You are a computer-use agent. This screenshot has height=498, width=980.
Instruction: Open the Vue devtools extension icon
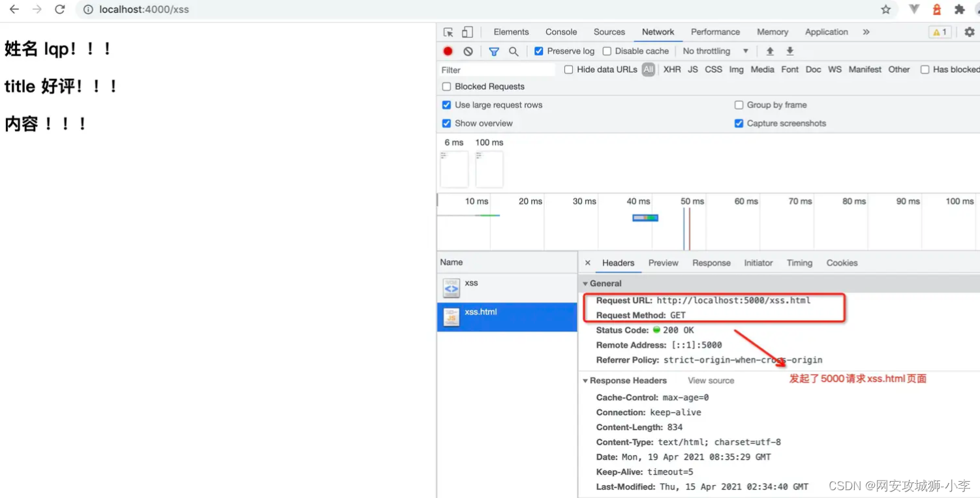coord(914,9)
